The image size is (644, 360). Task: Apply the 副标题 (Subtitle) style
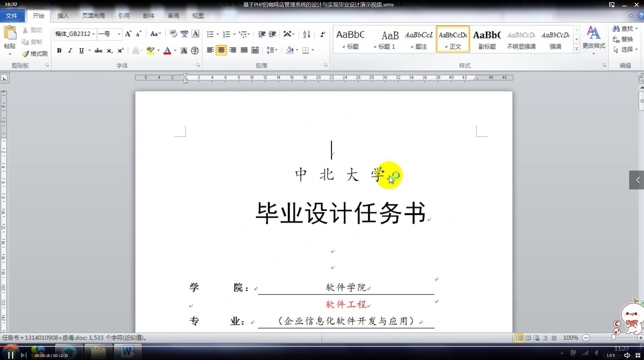[x=487, y=39]
